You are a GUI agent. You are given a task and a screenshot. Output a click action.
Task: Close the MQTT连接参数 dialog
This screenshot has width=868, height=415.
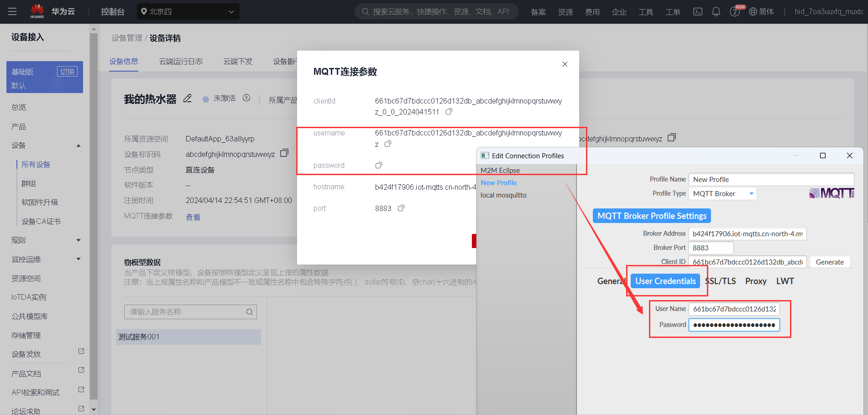pyautogui.click(x=565, y=64)
